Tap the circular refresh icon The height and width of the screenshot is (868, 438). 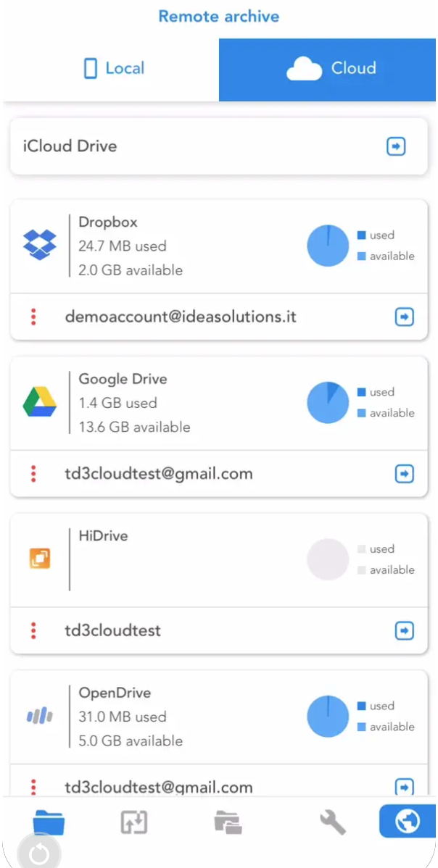38,854
